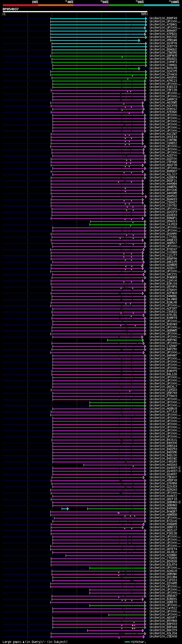Click hit label UniRef100_O24375
The width and height of the screenshot is (182, 644).
163,71
